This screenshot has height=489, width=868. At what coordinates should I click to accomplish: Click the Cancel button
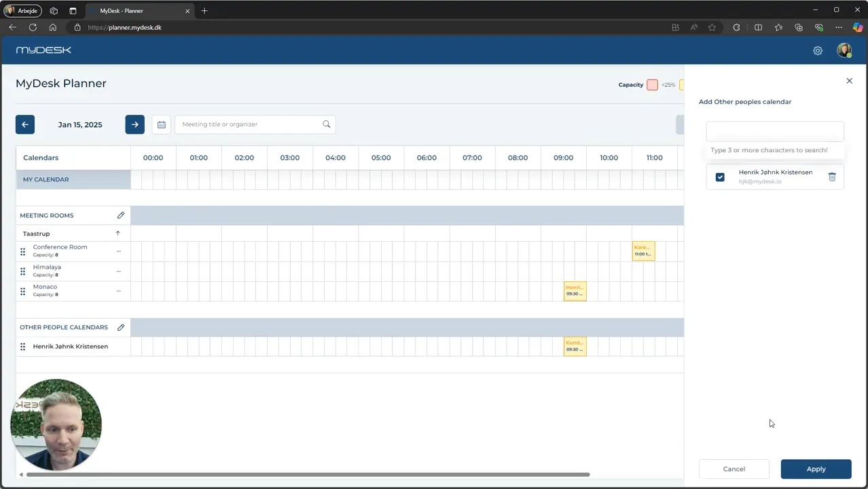734,469
